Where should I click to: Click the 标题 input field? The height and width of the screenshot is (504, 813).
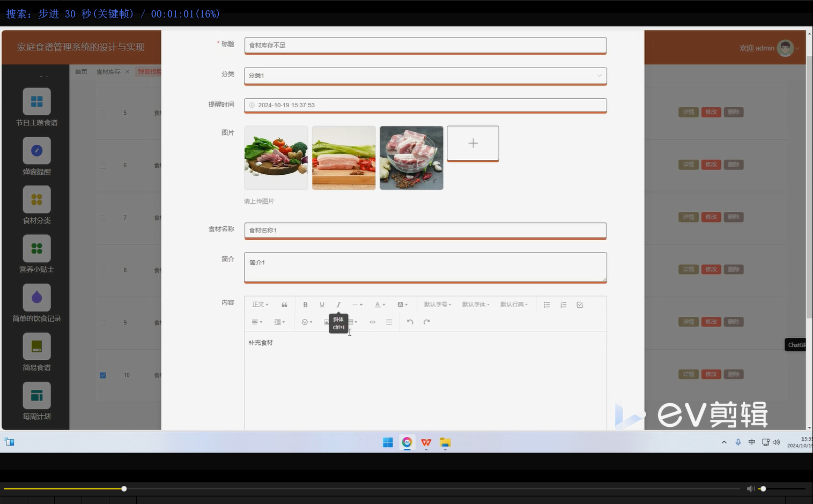click(425, 46)
